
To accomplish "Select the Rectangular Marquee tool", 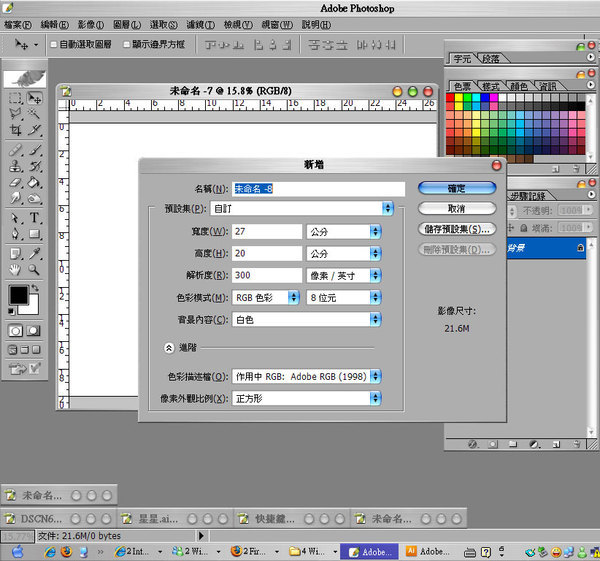I will coord(16,98).
